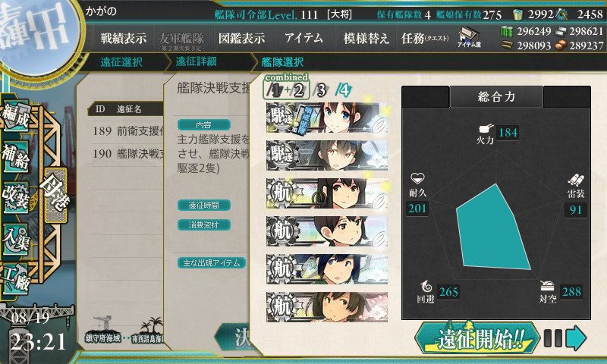Select the 補給 resupply icon
The width and height of the screenshot is (607, 364).
click(x=16, y=156)
